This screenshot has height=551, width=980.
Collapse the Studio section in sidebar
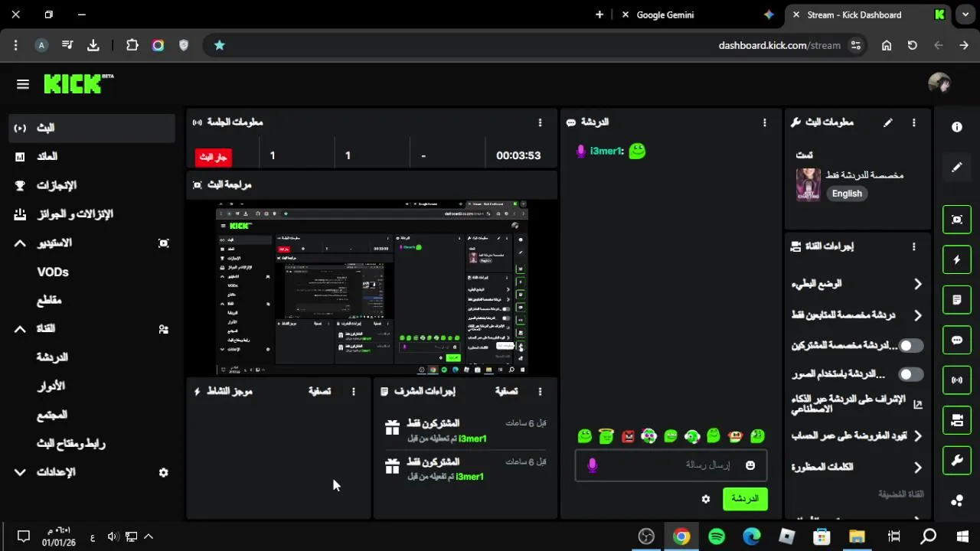click(x=21, y=243)
